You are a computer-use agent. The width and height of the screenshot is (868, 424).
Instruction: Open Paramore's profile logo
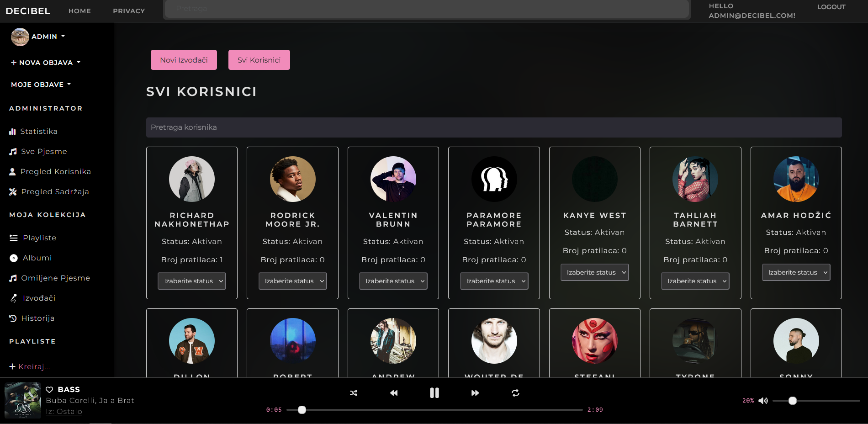tap(494, 179)
